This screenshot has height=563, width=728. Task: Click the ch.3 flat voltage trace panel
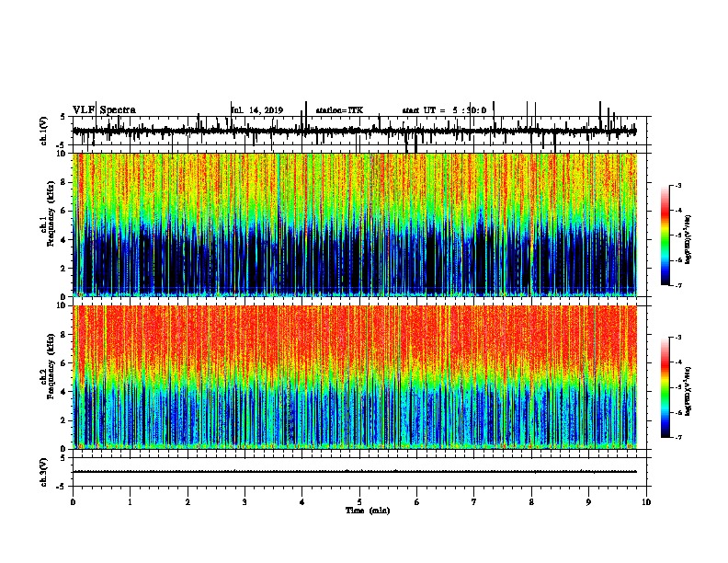(x=359, y=472)
